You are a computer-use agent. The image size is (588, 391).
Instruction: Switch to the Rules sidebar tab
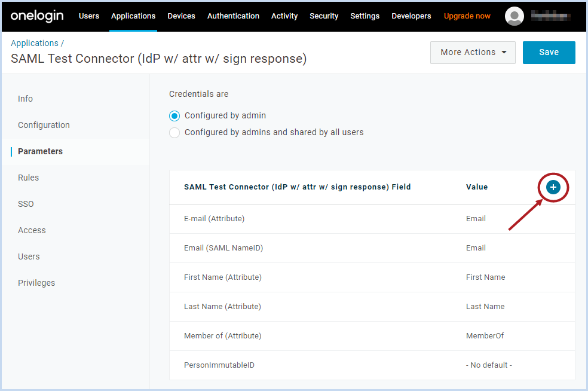(28, 178)
